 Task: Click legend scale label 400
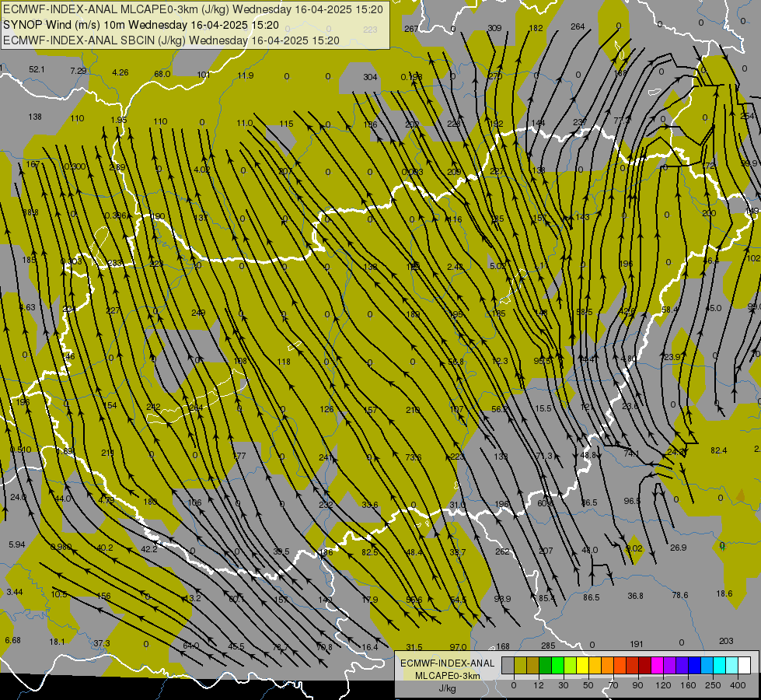[738, 685]
